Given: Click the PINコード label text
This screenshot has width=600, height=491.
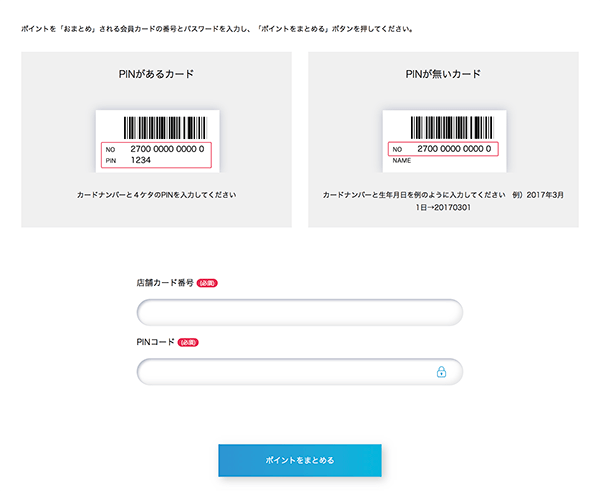Looking at the screenshot, I should tap(155, 342).
